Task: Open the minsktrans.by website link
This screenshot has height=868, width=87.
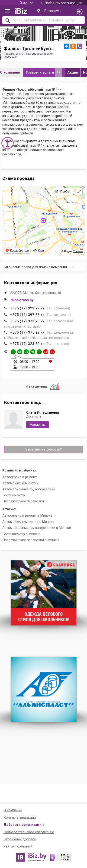Action: (x=22, y=300)
